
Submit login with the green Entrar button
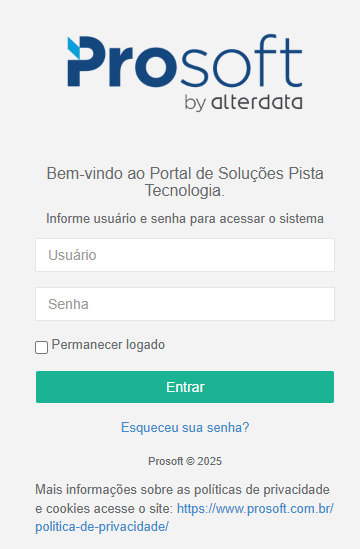[x=185, y=387]
